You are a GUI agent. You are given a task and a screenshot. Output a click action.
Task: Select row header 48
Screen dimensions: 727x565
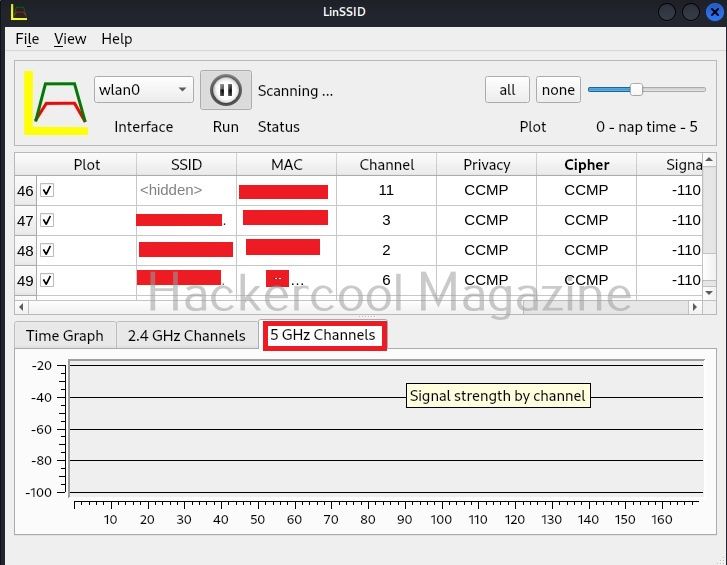pyautogui.click(x=26, y=251)
